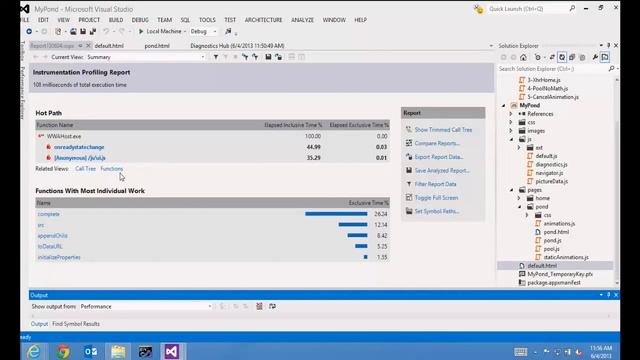This screenshot has height=360, width=640.
Task: Switch to Find Symbol Results tab
Action: 76,324
